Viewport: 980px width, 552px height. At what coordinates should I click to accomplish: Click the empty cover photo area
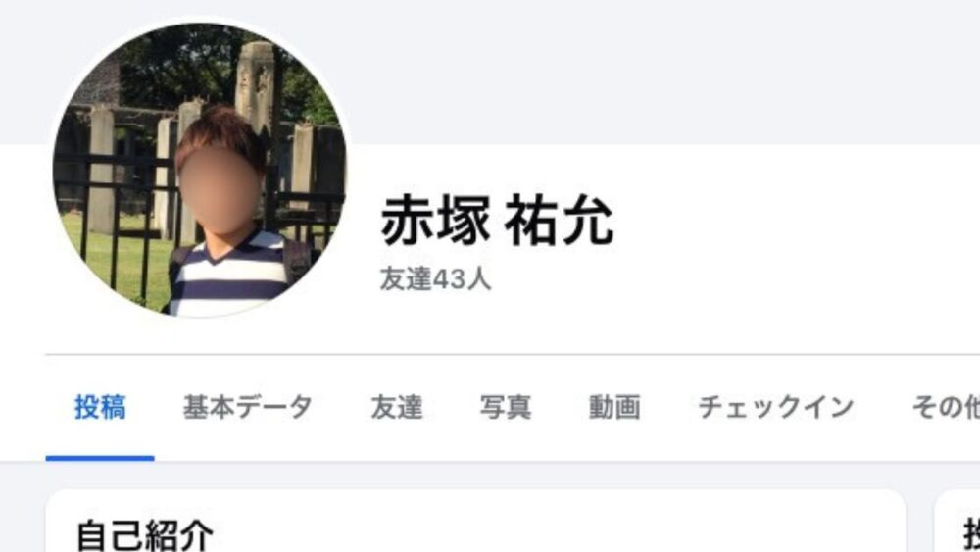click(x=662, y=72)
